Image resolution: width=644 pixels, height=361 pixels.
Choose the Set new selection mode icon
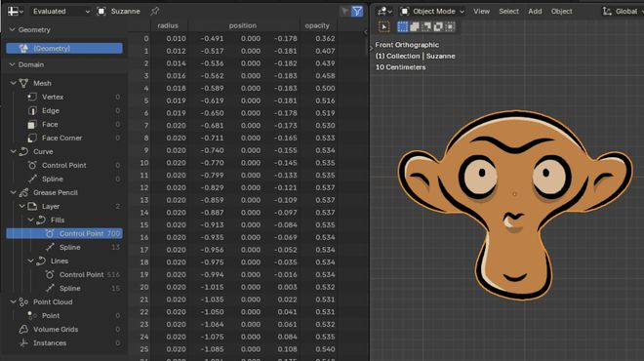coord(402,26)
